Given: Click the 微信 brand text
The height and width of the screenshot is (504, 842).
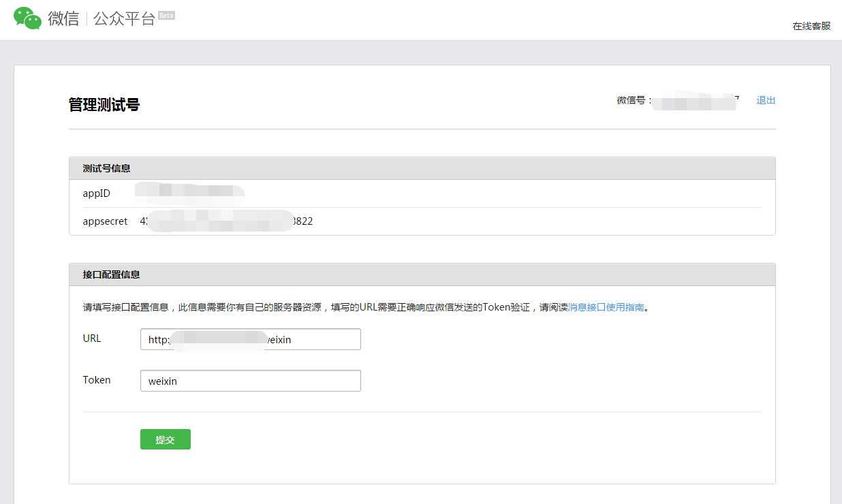Looking at the screenshot, I should [x=63, y=18].
